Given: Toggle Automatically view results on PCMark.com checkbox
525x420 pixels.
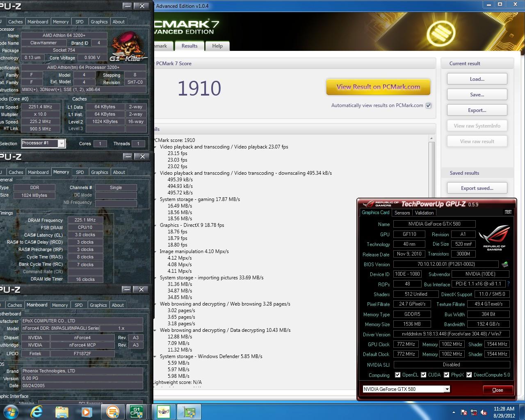Looking at the screenshot, I should click(428, 105).
